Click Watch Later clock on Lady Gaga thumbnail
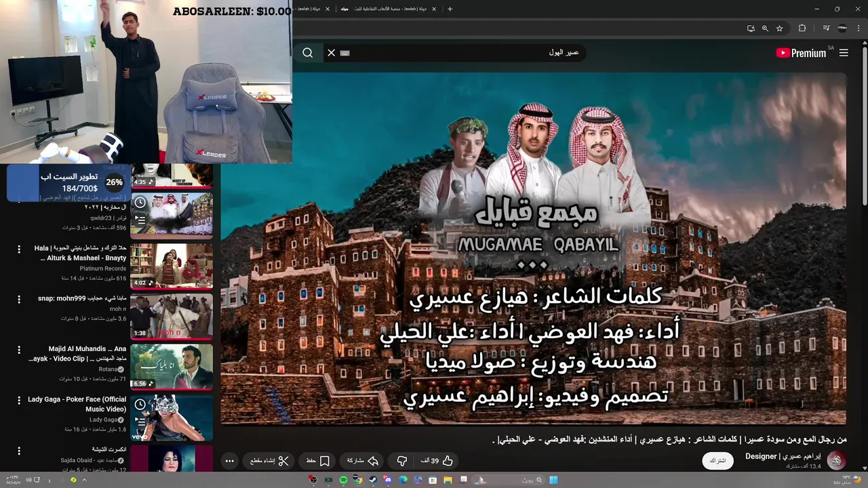The width and height of the screenshot is (868, 488). (x=140, y=405)
